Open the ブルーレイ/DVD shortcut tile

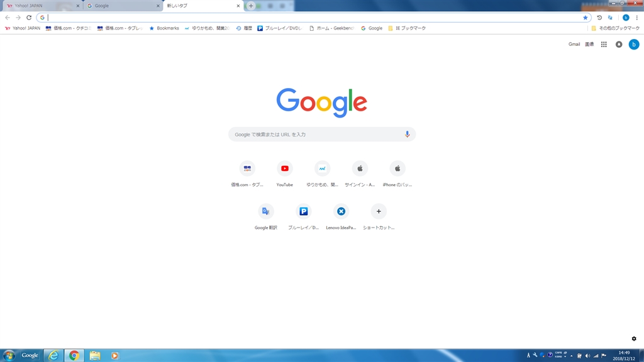(304, 217)
